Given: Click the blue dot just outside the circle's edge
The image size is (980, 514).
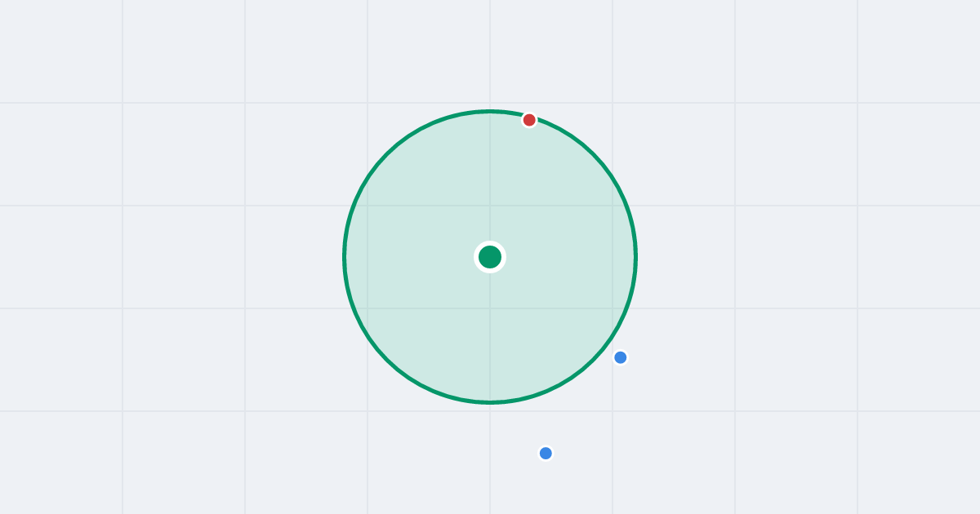Looking at the screenshot, I should point(621,357).
